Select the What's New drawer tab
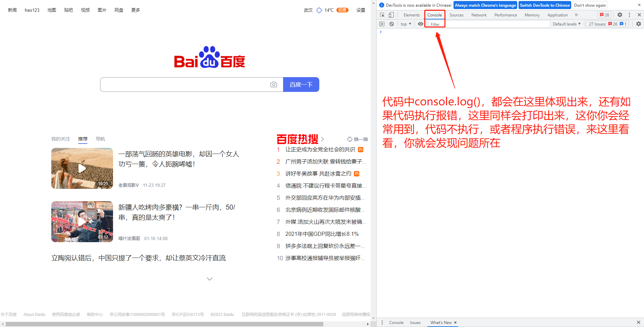Image resolution: width=644 pixels, height=327 pixels. click(441, 322)
